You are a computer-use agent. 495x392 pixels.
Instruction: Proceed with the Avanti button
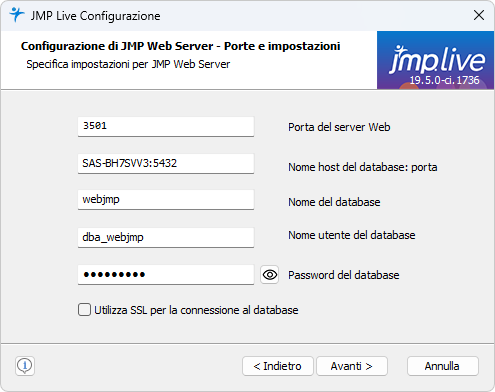352,366
